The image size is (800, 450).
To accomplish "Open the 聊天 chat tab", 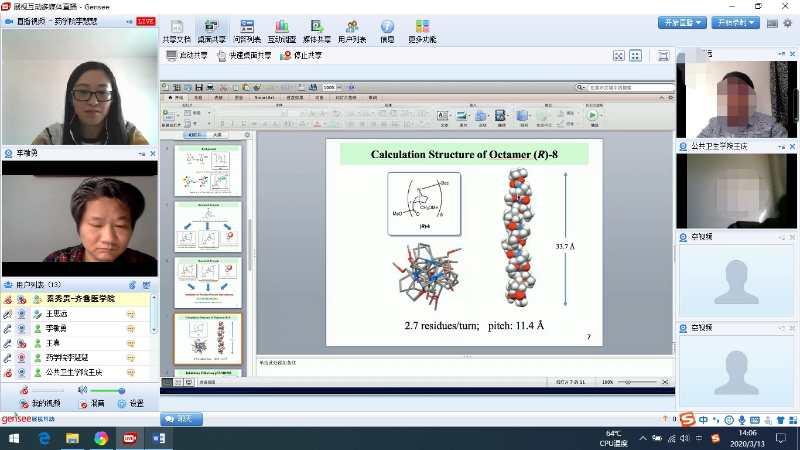I will 178,418.
